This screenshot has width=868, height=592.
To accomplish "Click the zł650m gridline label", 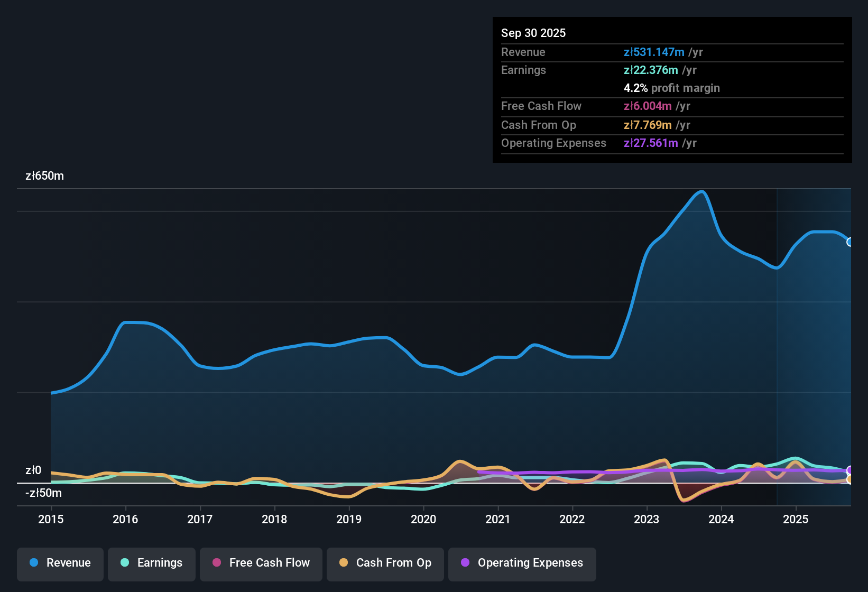I will pos(44,175).
